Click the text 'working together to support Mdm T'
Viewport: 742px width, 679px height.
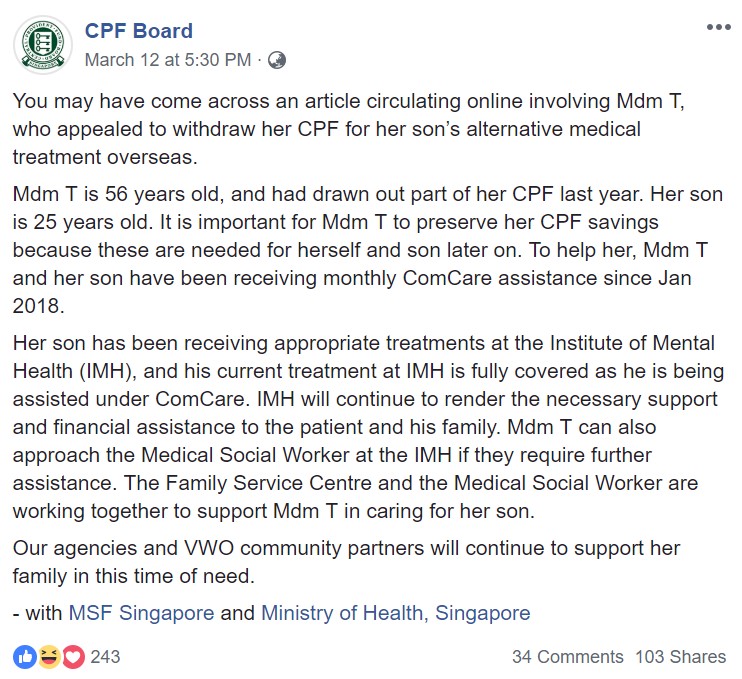coord(176,511)
